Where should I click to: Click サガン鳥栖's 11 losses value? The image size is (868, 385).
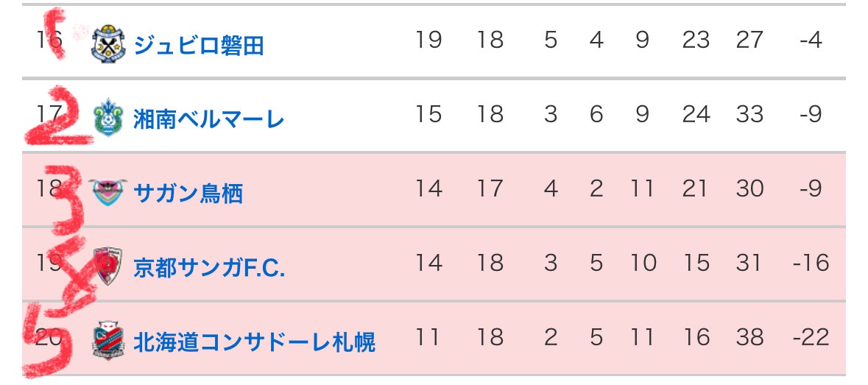[x=642, y=188]
